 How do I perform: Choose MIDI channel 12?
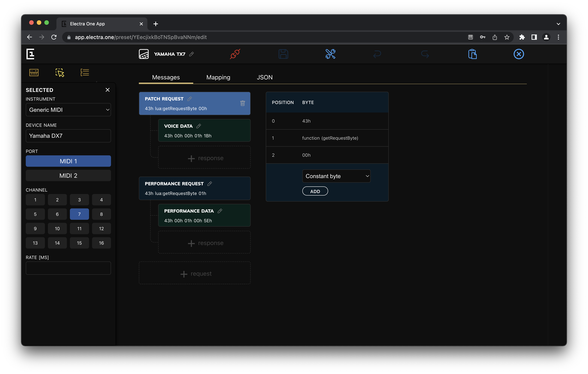point(101,229)
